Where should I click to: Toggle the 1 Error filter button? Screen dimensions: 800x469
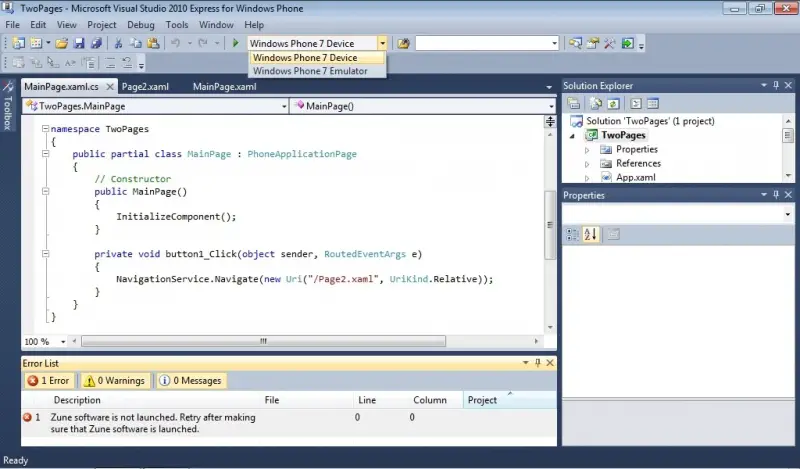tap(49, 381)
